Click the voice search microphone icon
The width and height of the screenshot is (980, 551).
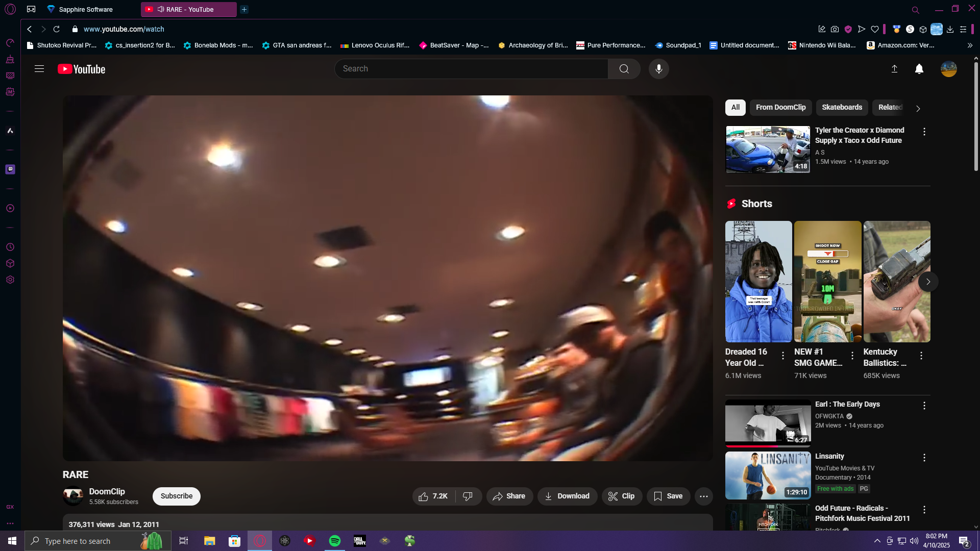(658, 69)
